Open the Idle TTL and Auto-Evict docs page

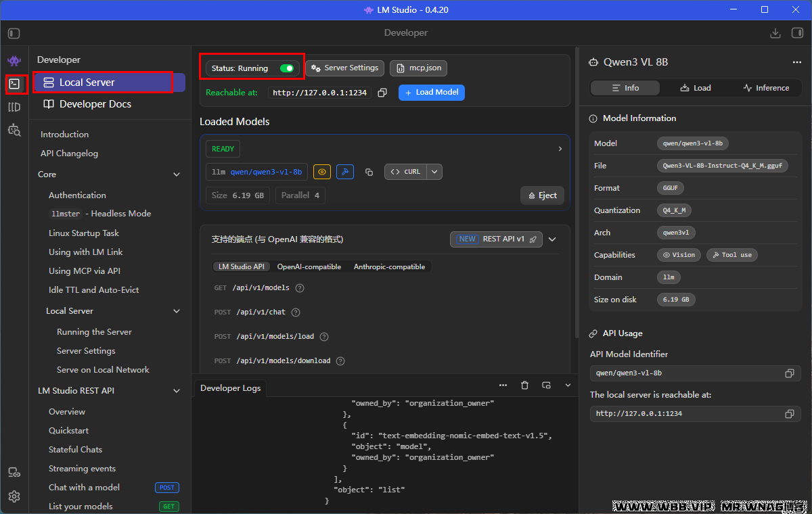click(94, 290)
